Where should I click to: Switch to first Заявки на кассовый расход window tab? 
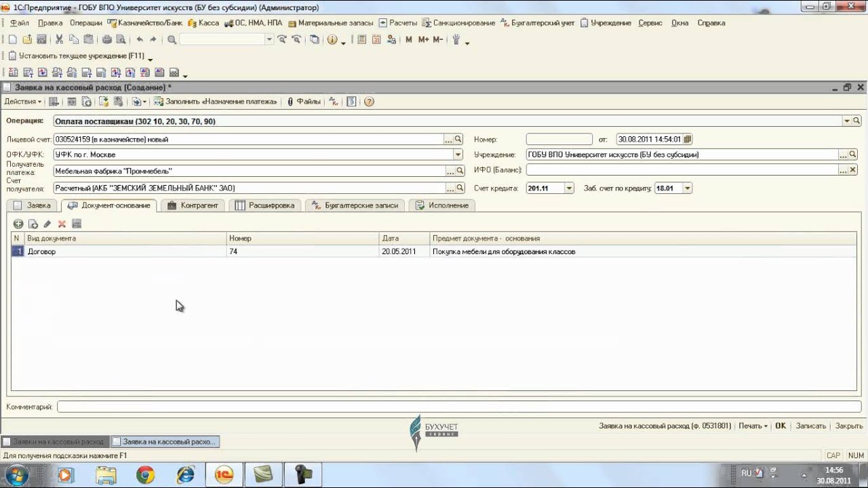click(54, 441)
